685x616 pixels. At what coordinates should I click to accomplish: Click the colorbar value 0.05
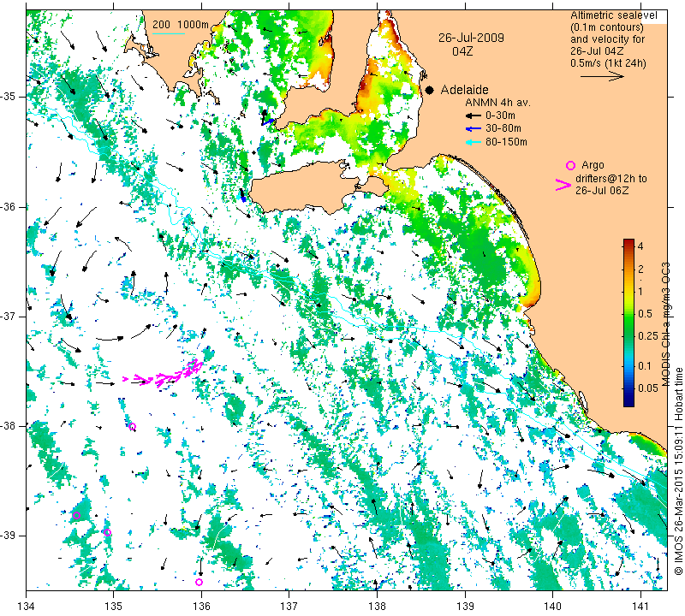click(648, 388)
